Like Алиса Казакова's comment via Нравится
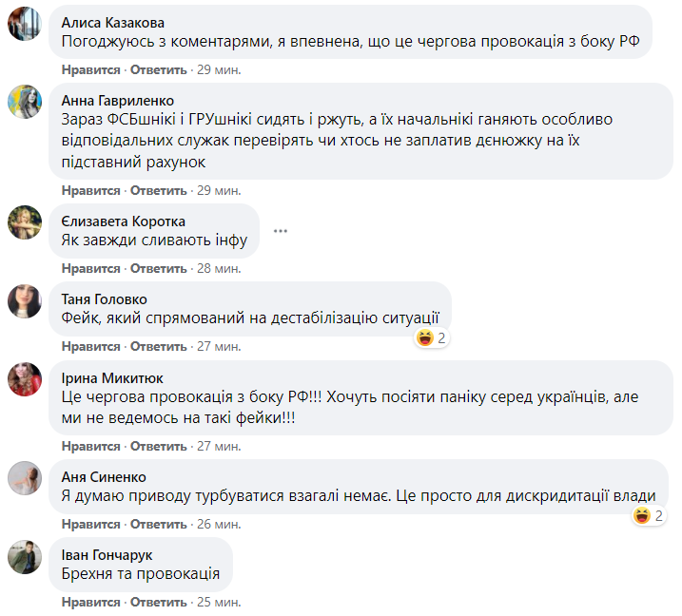 91,70
